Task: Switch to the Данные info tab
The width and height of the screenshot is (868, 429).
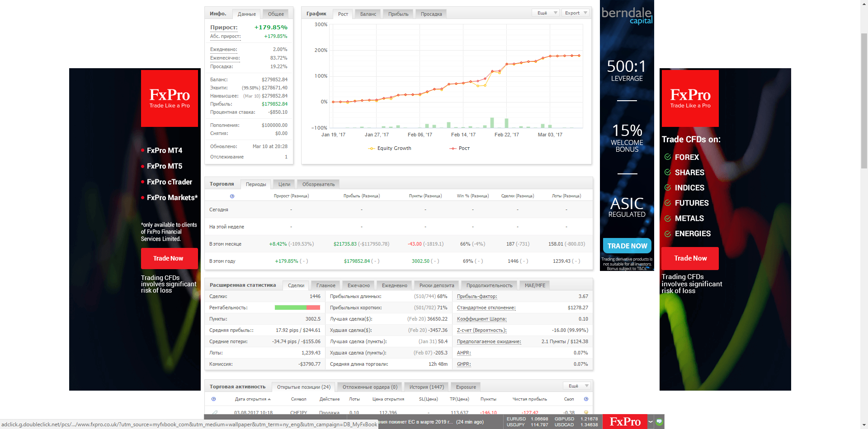Action: tap(247, 14)
